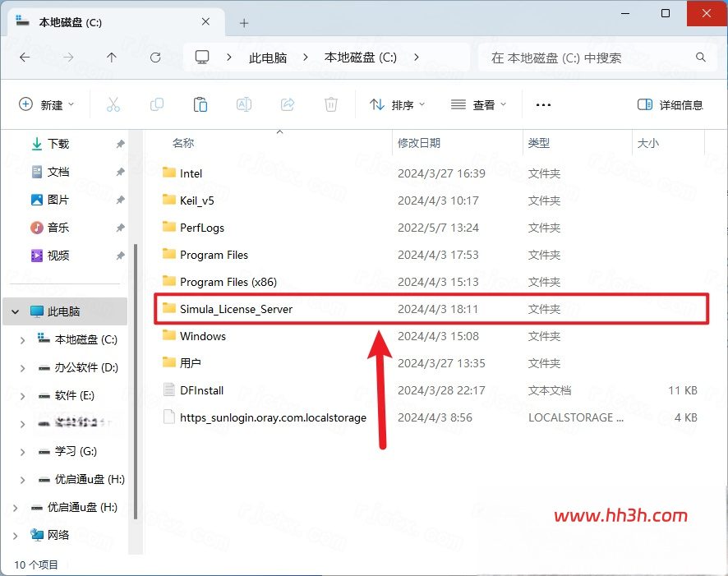Click the Share icon in toolbar
The height and width of the screenshot is (576, 728).
point(288,104)
